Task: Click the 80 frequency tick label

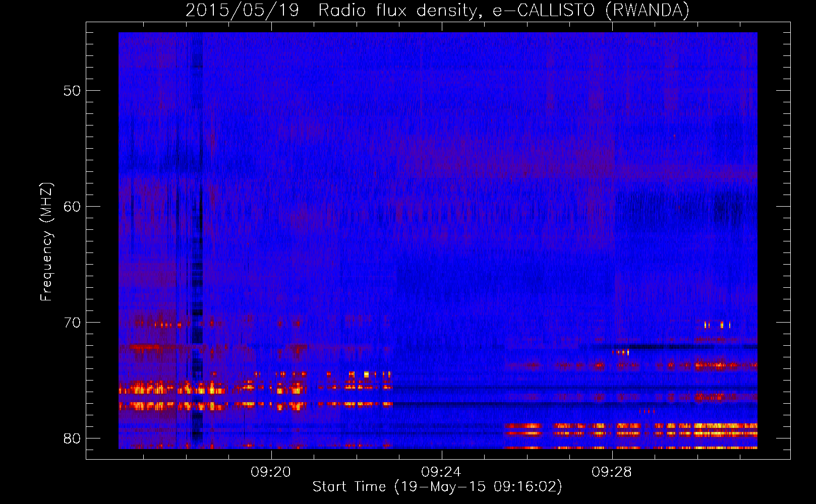Action: coord(72,438)
